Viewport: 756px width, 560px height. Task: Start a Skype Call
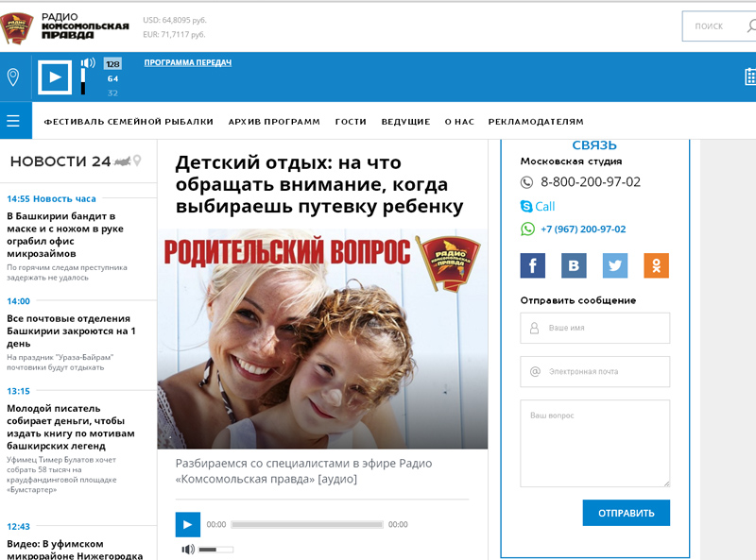[x=538, y=206]
